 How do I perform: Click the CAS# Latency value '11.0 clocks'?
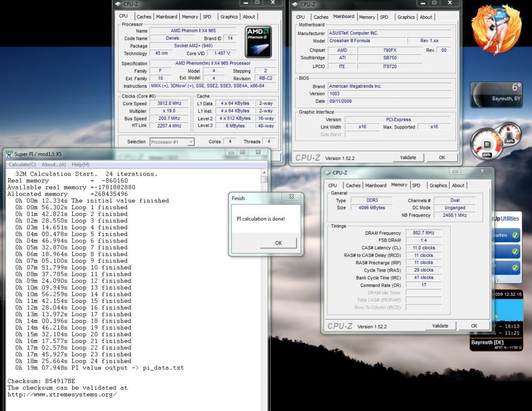pos(423,248)
